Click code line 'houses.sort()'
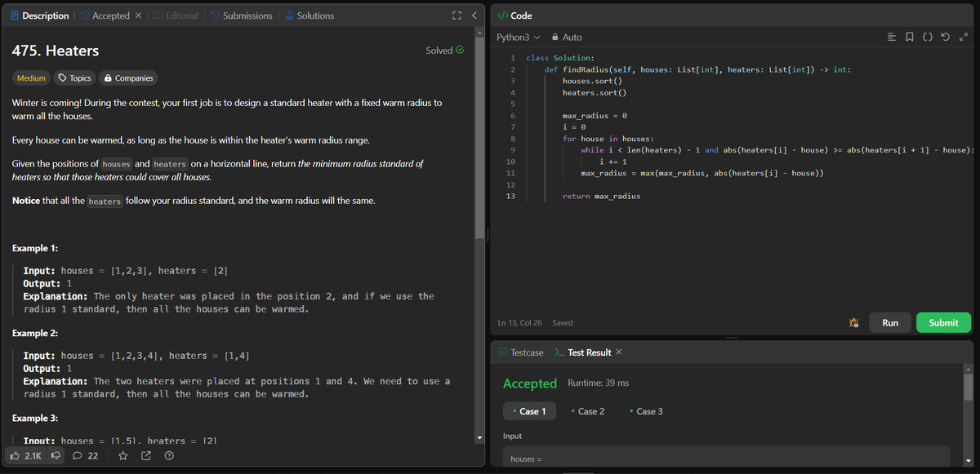Image resolution: width=980 pixels, height=474 pixels. (x=593, y=81)
